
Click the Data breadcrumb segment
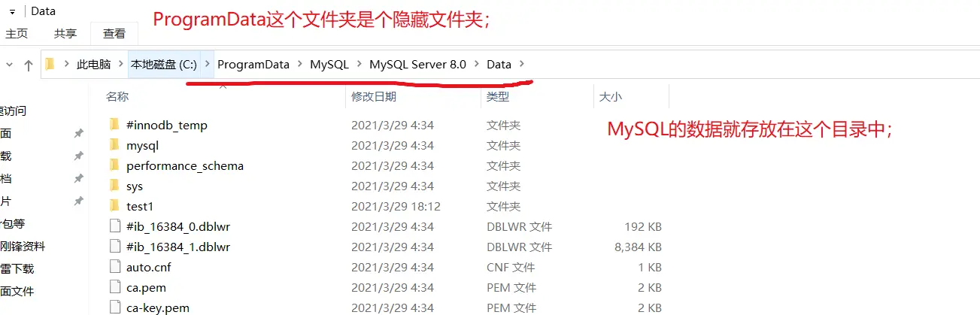(x=499, y=65)
